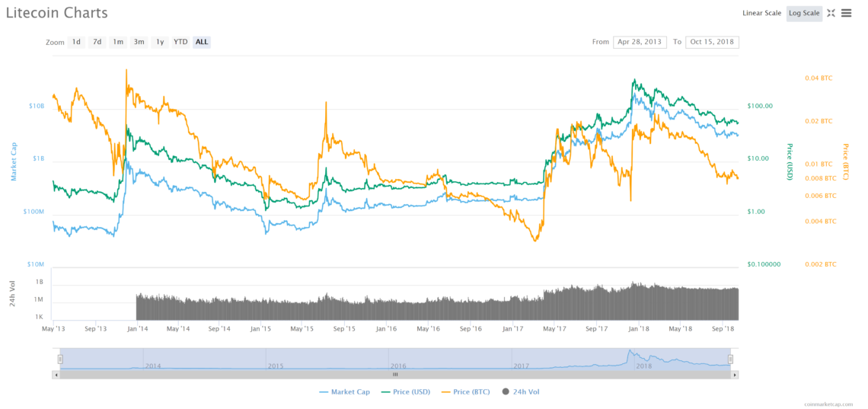Toggle Market Cap series in legend
The image size is (868, 409).
[x=344, y=391]
